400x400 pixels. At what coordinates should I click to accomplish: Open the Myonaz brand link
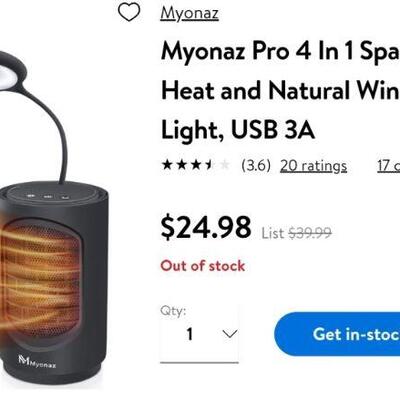(189, 13)
